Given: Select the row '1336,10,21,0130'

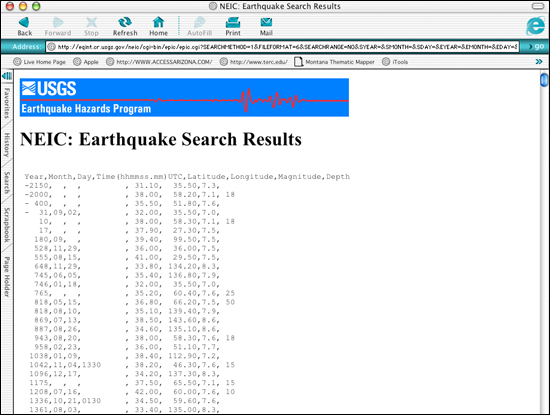Looking at the screenshot, I should click(125, 401).
